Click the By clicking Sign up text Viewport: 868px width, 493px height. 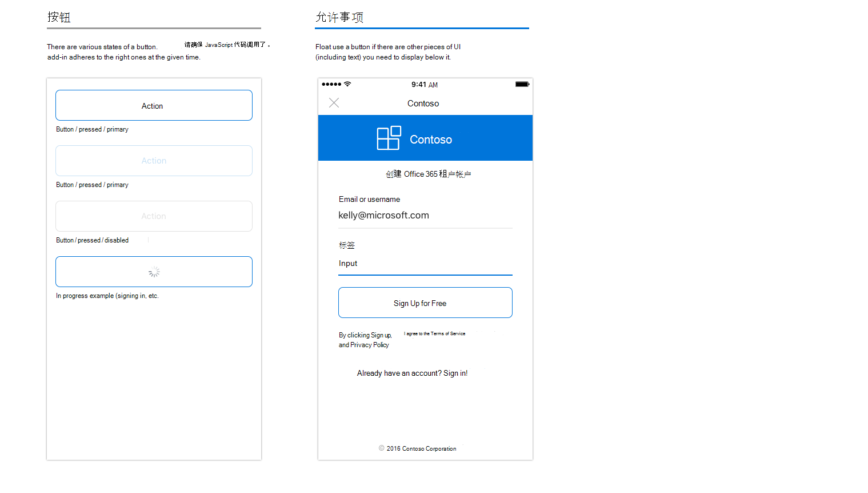pos(365,335)
